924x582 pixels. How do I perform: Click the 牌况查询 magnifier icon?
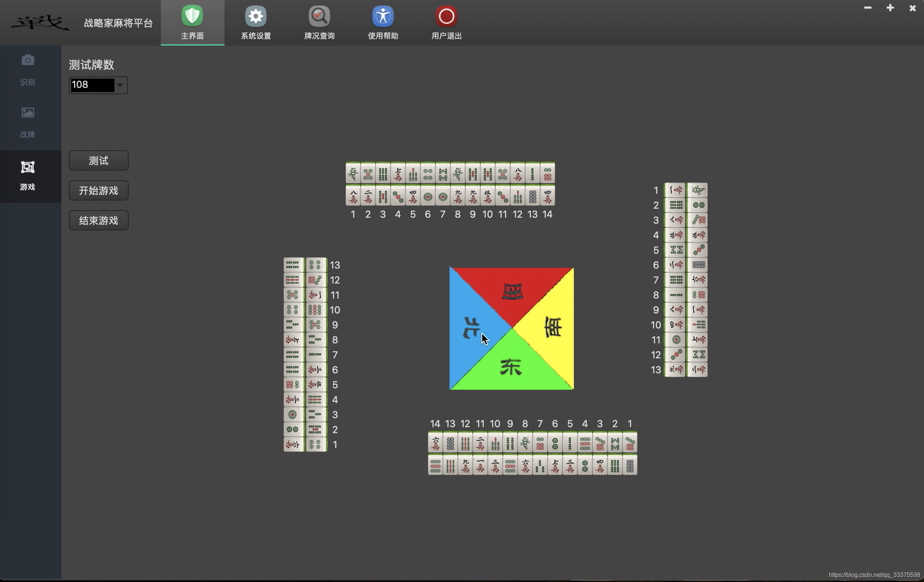[x=319, y=16]
